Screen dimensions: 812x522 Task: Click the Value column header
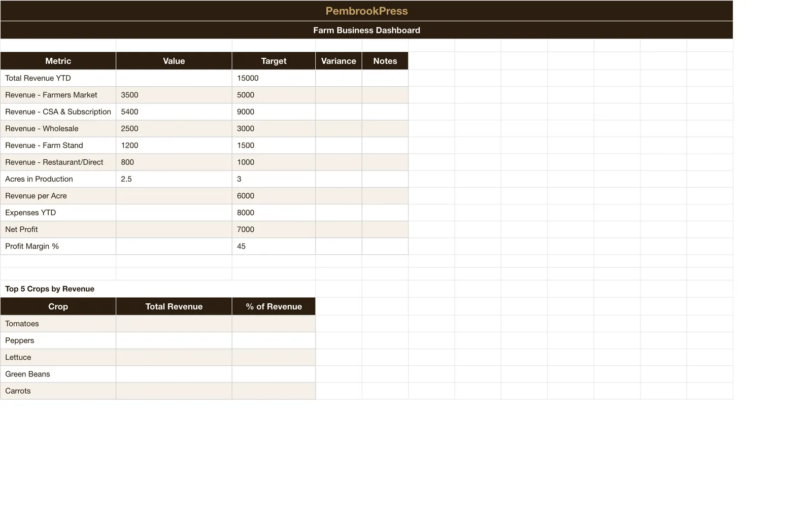pos(174,61)
